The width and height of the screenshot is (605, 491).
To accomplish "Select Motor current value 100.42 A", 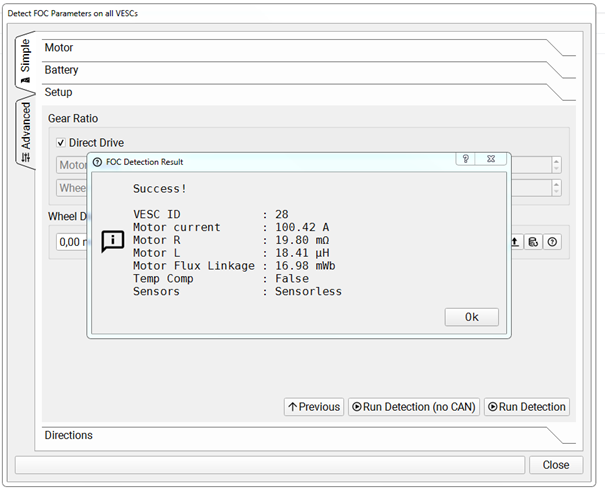I will point(302,227).
